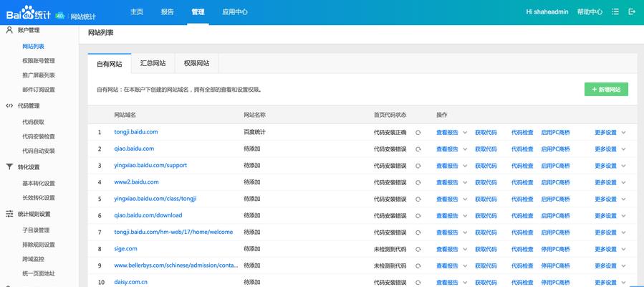Click 代码检查 for www2.baidu.com
The image size is (644, 287).
(522, 182)
